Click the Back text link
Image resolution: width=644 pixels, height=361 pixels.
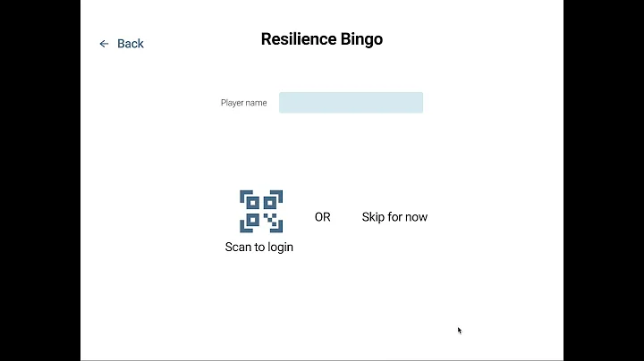(x=131, y=44)
